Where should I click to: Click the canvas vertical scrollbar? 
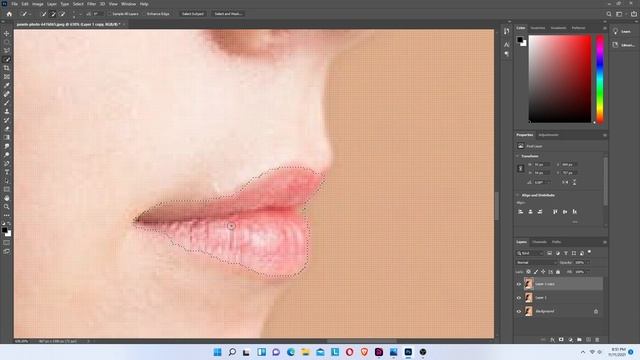(x=497, y=206)
